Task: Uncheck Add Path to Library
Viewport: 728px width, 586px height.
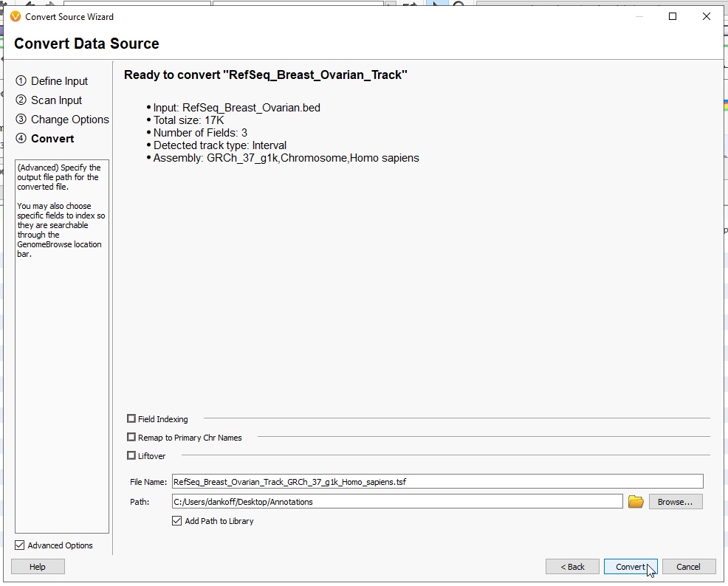Action: click(177, 520)
